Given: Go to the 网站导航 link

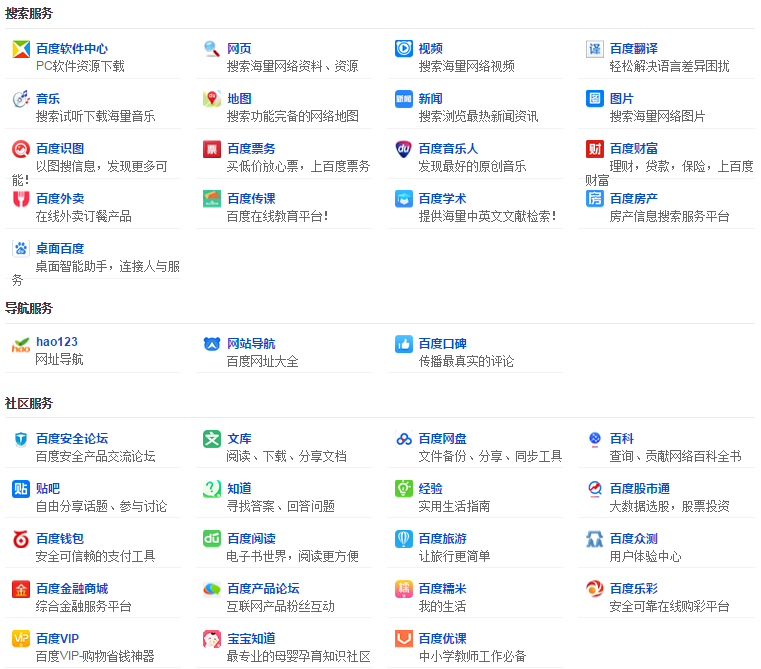Looking at the screenshot, I should [x=251, y=344].
